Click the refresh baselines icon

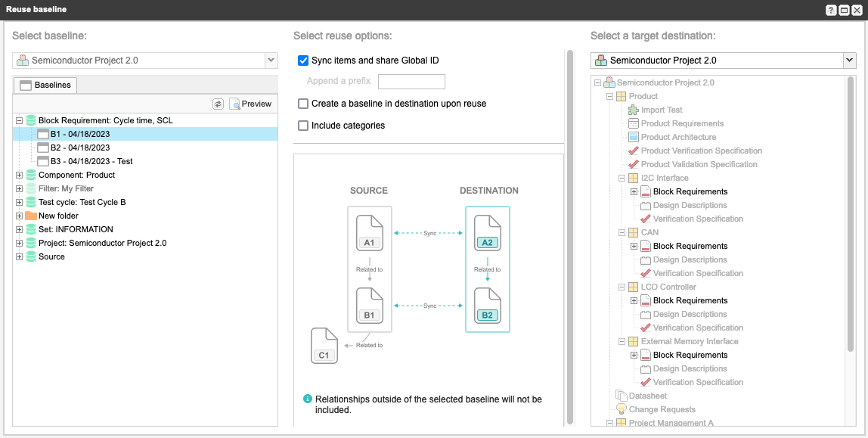click(218, 104)
